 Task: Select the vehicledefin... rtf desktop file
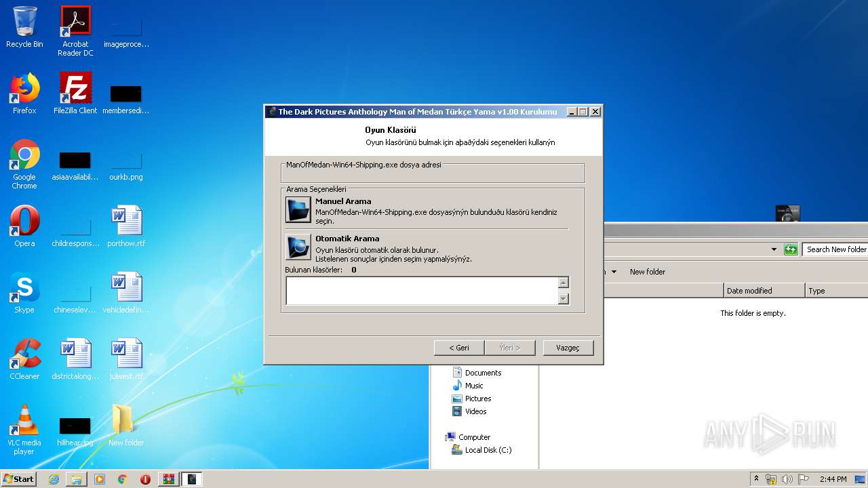coord(126,293)
